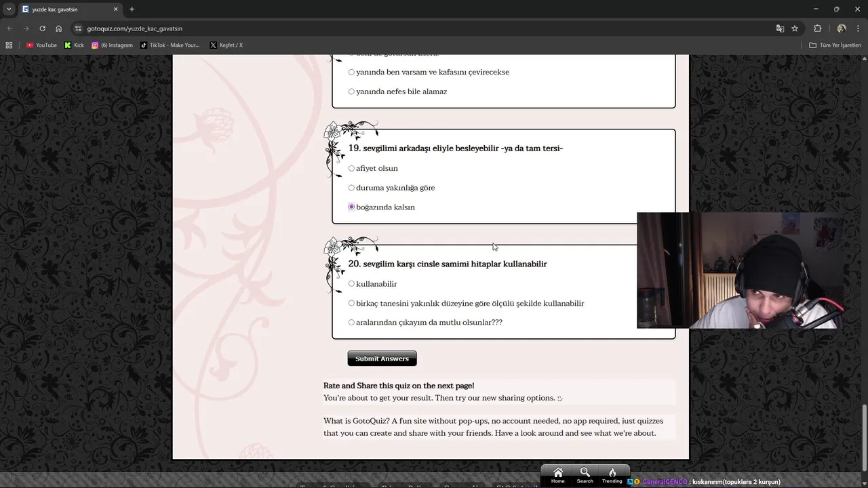Select 'aralarından çıkayım da mutlu olsunlar???' option
Image resolution: width=868 pixels, height=488 pixels.
[x=351, y=323]
